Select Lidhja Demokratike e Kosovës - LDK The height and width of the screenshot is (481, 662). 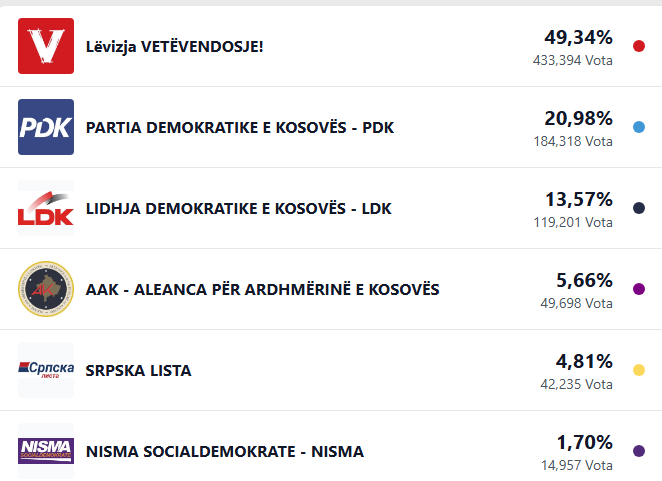coord(239,208)
